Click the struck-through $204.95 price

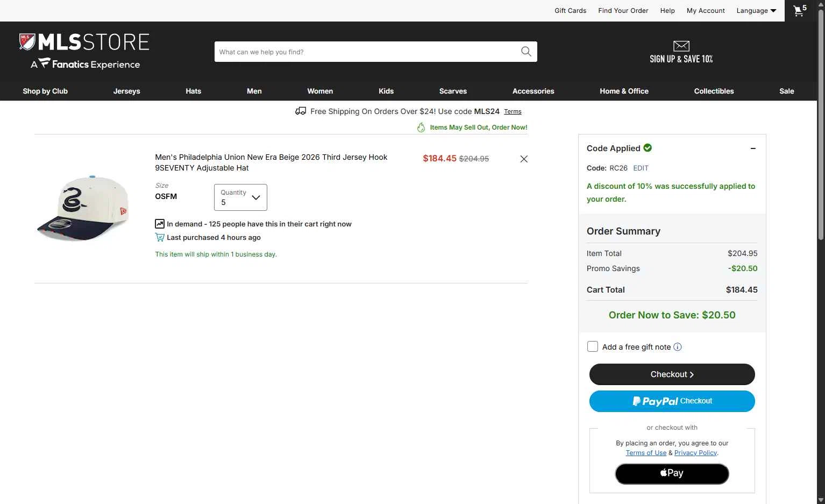click(x=474, y=159)
